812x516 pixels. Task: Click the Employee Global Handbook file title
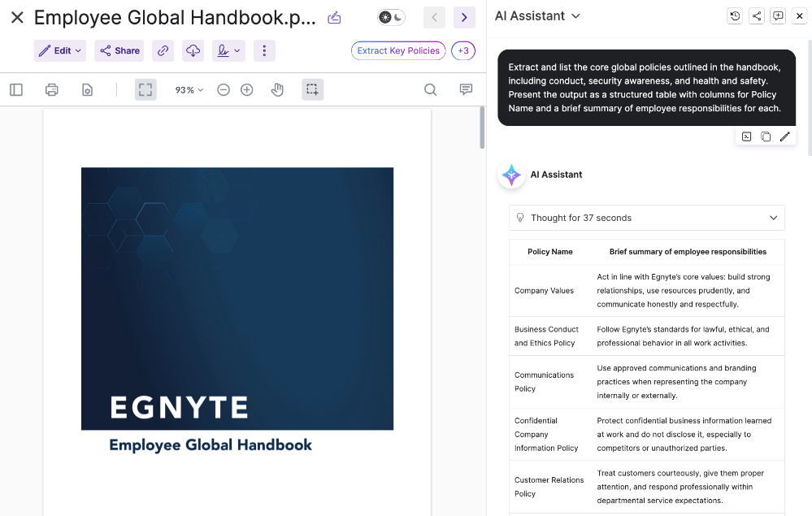(x=175, y=18)
